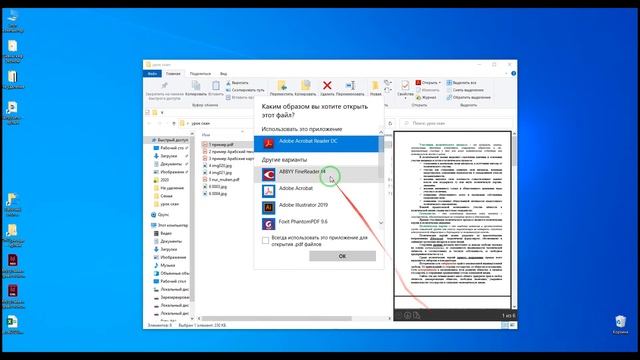Click the Новая папка icon
Image resolution: width=640 pixels, height=360 pixels.
click(x=375, y=86)
